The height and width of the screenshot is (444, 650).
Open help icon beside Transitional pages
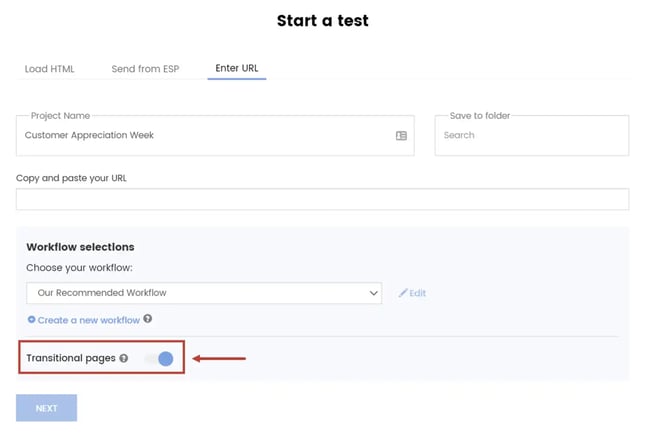coord(124,358)
